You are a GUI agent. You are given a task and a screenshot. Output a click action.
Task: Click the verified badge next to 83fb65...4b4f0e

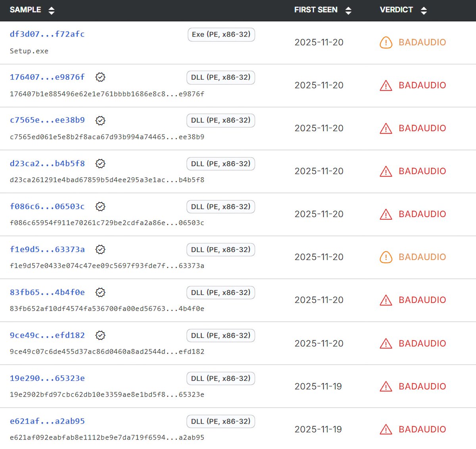(x=100, y=292)
